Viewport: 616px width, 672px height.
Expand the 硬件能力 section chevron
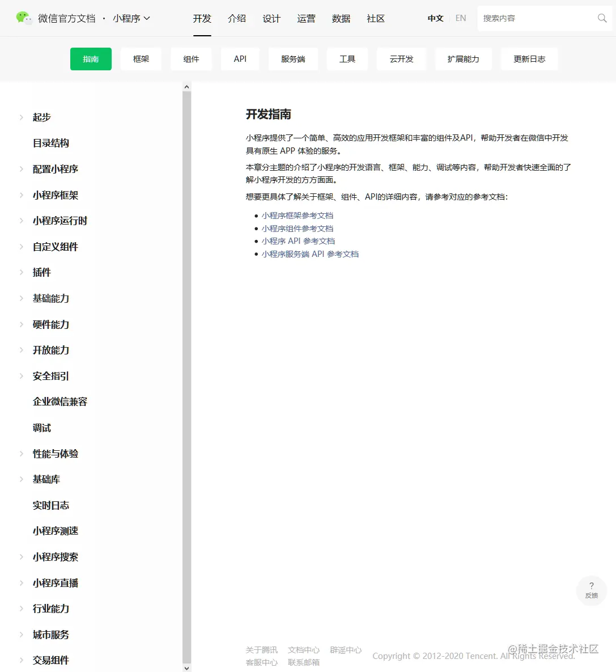click(x=22, y=324)
